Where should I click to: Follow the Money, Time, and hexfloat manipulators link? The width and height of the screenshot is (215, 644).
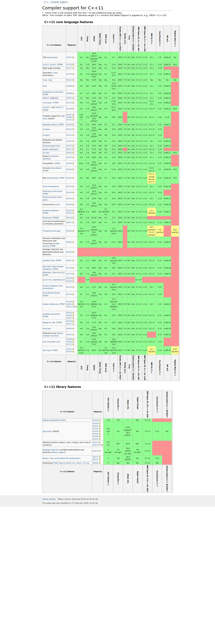61,458
